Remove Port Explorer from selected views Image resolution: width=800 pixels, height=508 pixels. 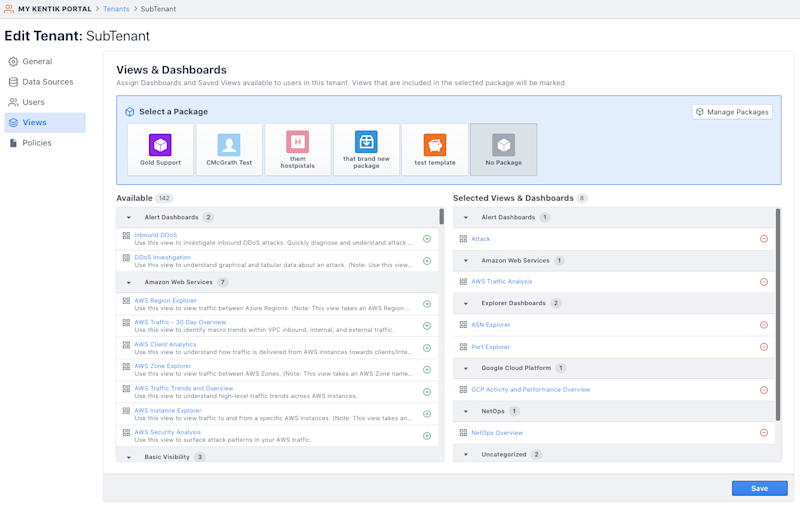point(764,347)
